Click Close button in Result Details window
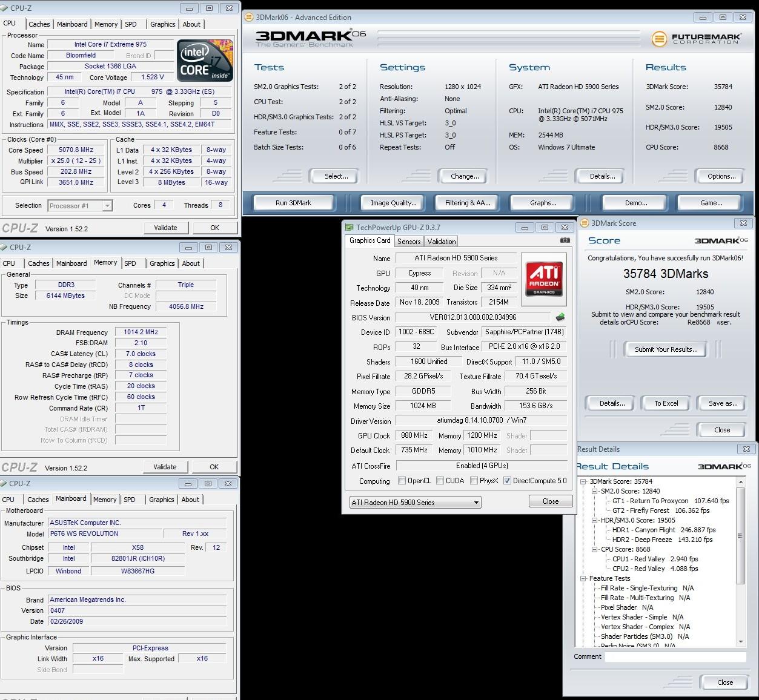The width and height of the screenshot is (759, 700). tap(725, 682)
